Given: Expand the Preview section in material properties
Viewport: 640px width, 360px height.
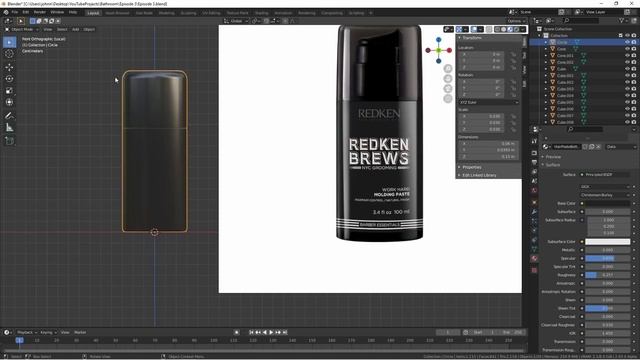Looking at the screenshot, I should tap(553, 157).
